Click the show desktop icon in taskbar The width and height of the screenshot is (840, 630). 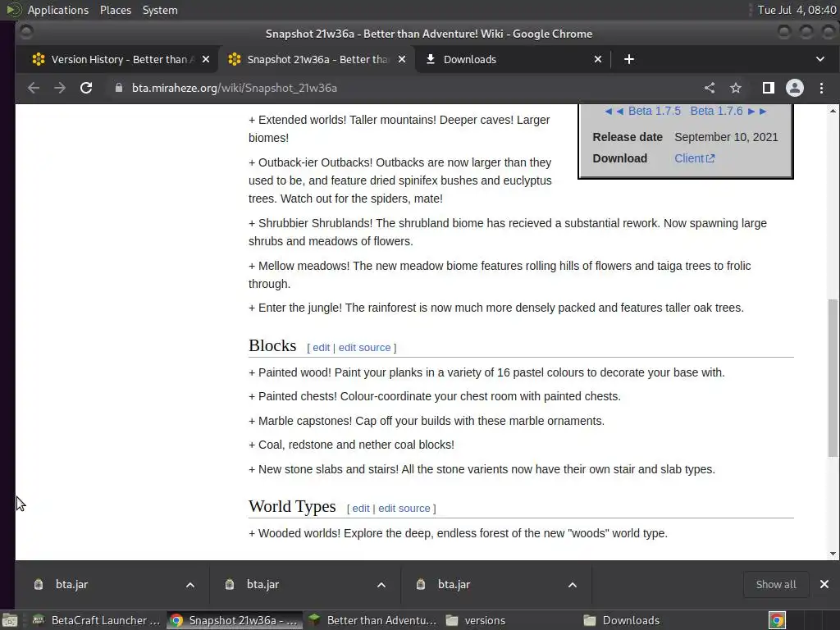(x=10, y=620)
